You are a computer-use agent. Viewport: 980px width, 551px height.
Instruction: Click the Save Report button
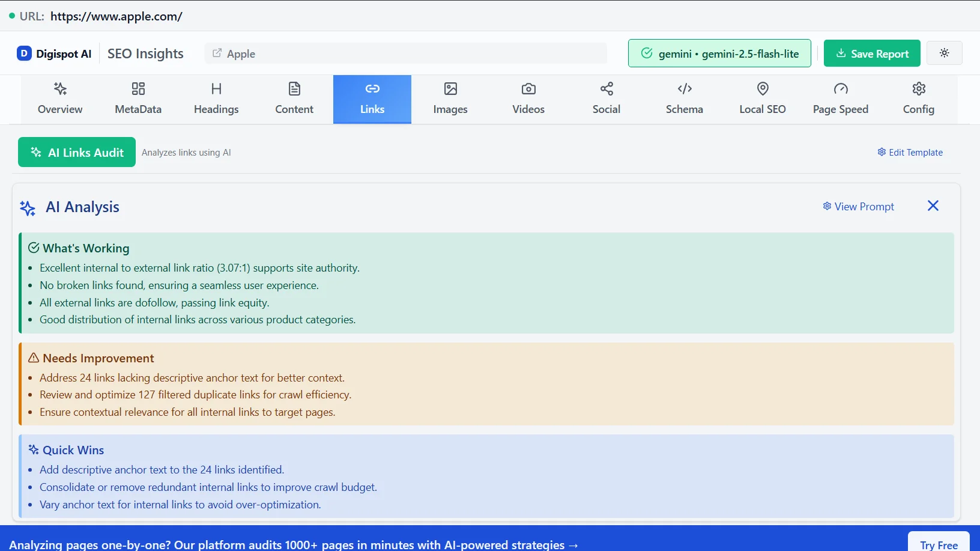coord(872,53)
